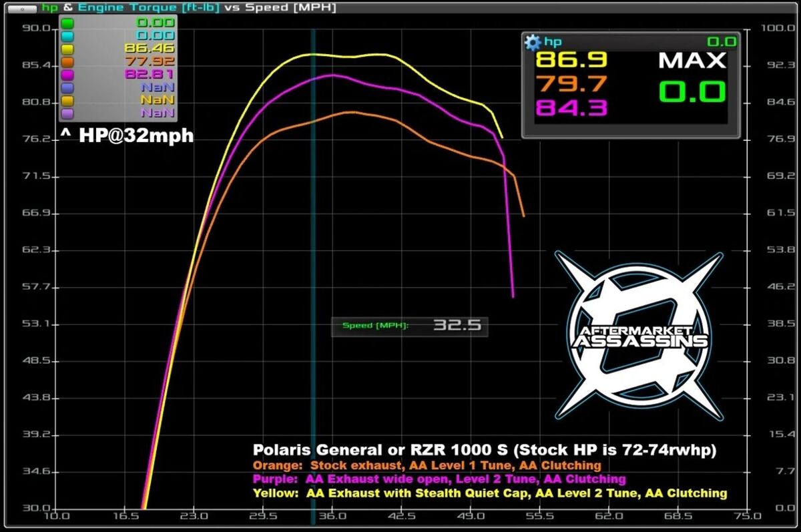
Task: Select the hp label in the MAX panel
Action: pyautogui.click(x=553, y=42)
